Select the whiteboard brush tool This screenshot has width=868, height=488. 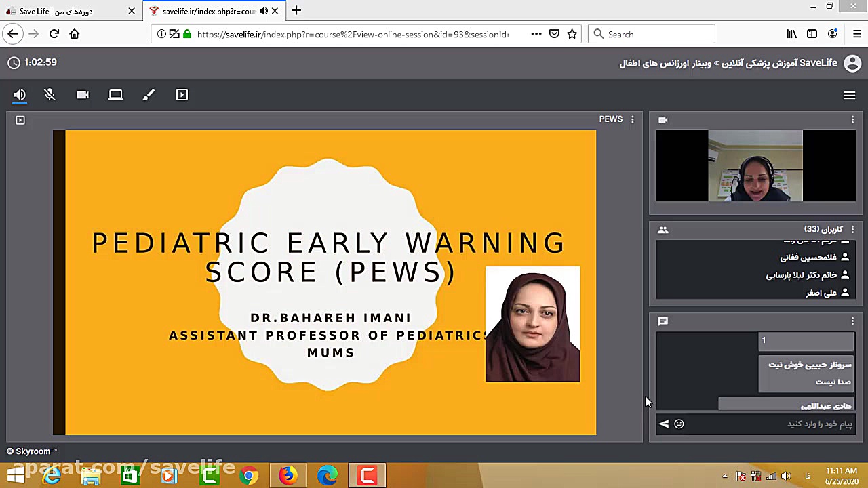pyautogui.click(x=149, y=95)
